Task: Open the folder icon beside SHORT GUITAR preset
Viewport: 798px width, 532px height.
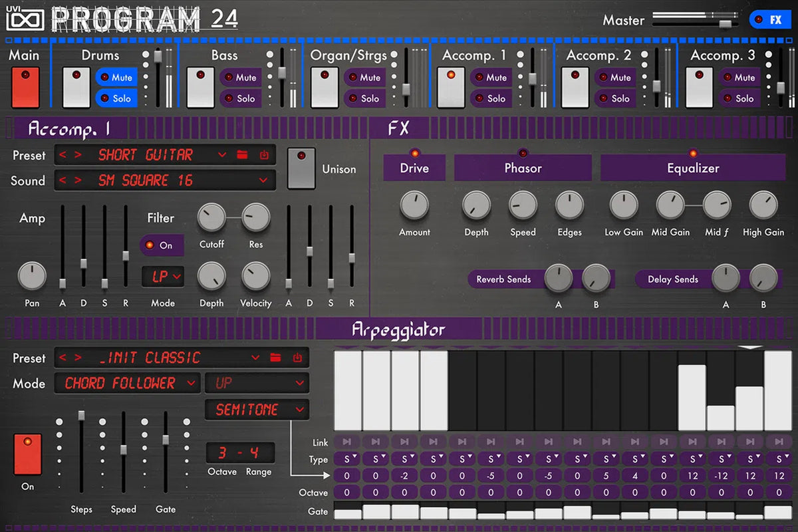Action: [x=242, y=155]
